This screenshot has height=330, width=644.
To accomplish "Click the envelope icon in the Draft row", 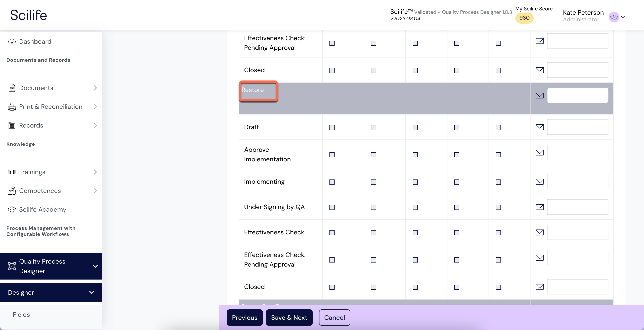I will pos(539,127).
